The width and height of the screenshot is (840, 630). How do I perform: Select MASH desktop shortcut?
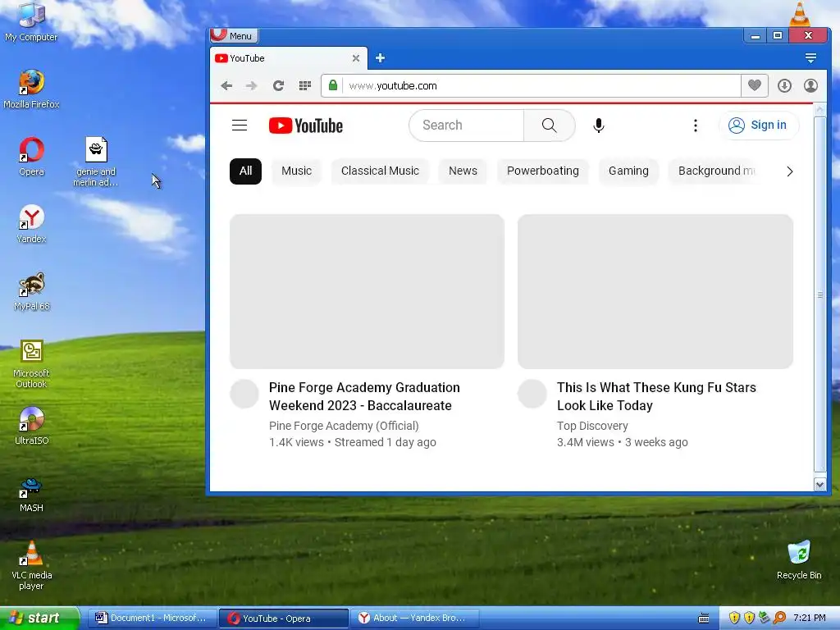click(x=31, y=494)
